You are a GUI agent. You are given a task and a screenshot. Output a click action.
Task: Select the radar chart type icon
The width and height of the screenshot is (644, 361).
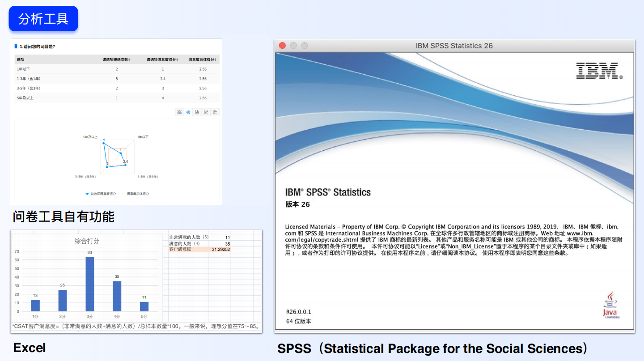click(188, 112)
